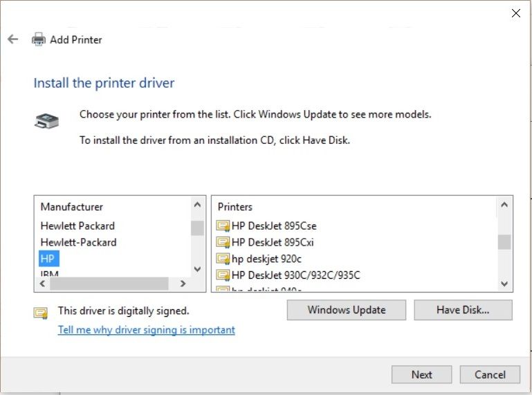Click the digitally signed certificate icon
This screenshot has height=395, width=532.
[x=41, y=313]
